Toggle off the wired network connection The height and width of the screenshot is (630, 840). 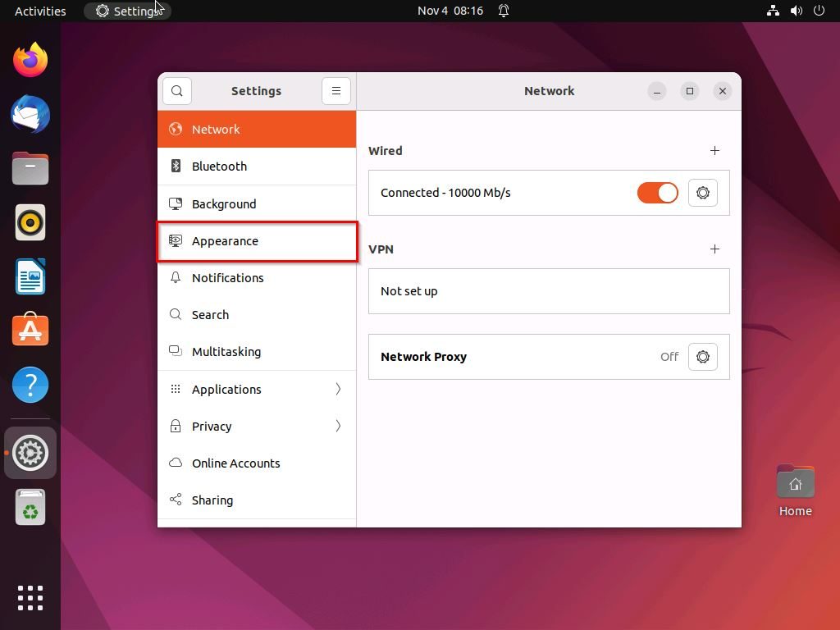coord(657,193)
